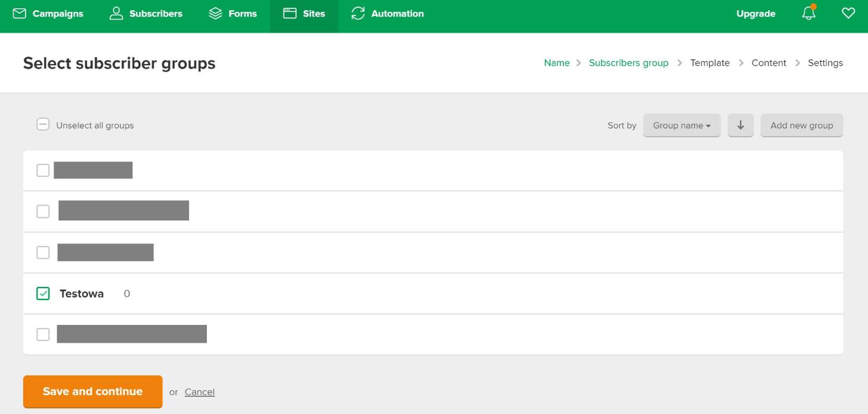Screen dimensions: 868x414
Task: Uncheck the Testowa group checkbox
Action: 43,293
